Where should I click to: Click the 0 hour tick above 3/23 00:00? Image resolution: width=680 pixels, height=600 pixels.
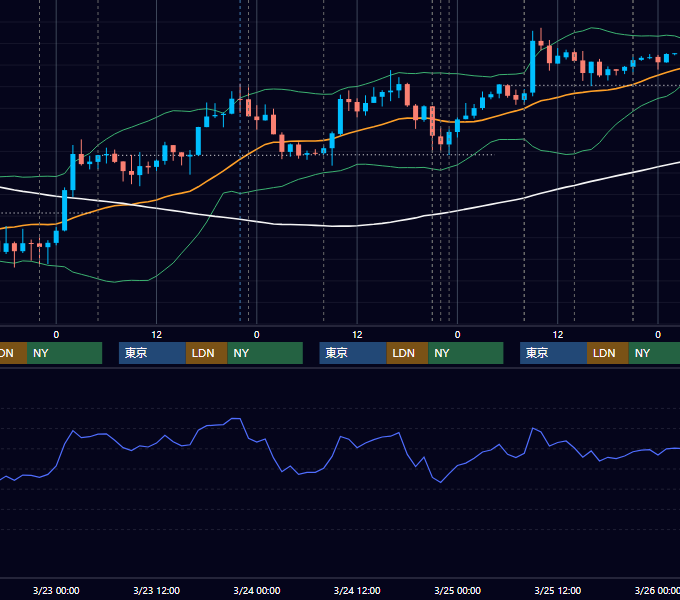pyautogui.click(x=56, y=335)
